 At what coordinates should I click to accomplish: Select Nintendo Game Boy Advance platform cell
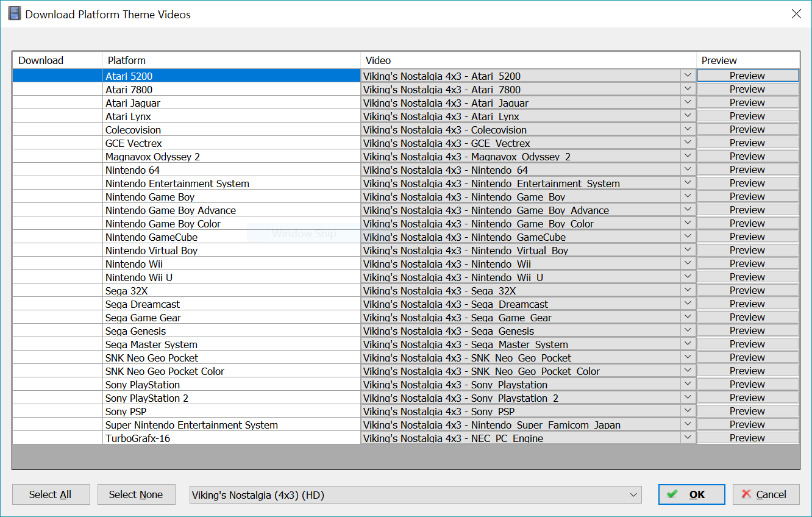(232, 210)
